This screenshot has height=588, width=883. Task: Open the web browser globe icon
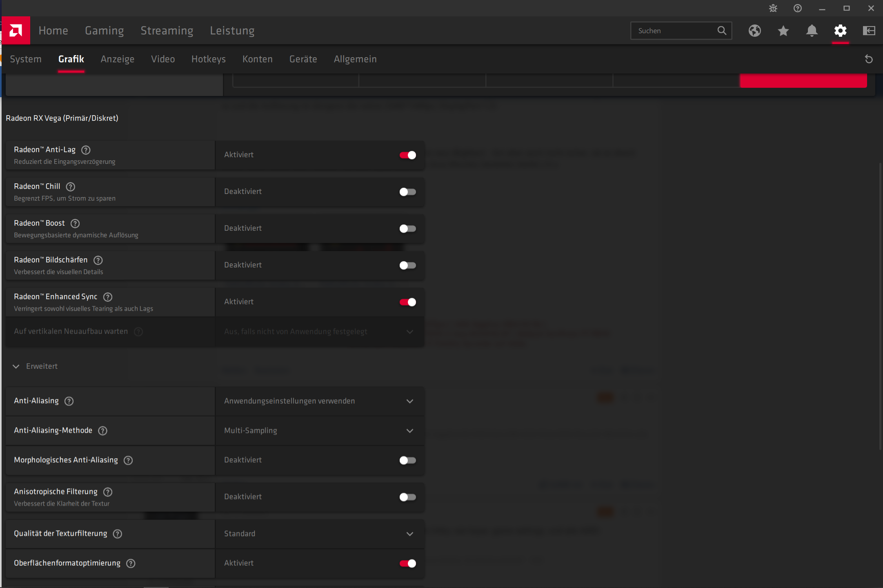tap(754, 31)
